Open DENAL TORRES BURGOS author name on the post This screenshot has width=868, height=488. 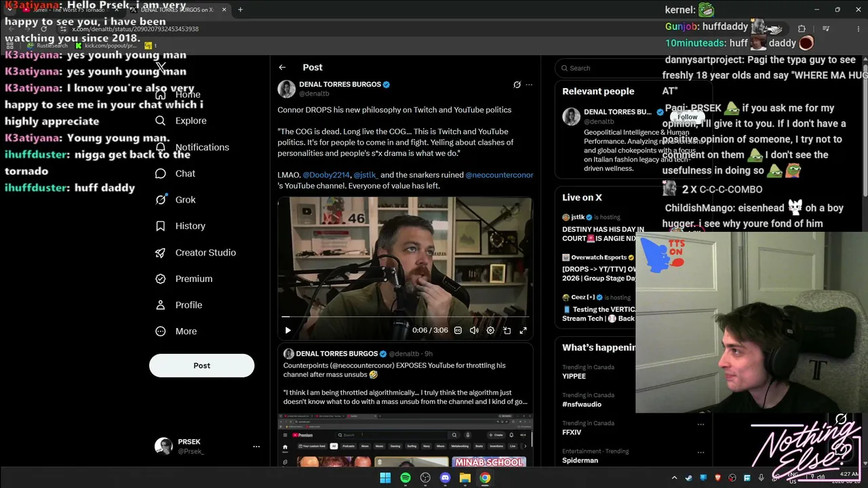(x=340, y=85)
